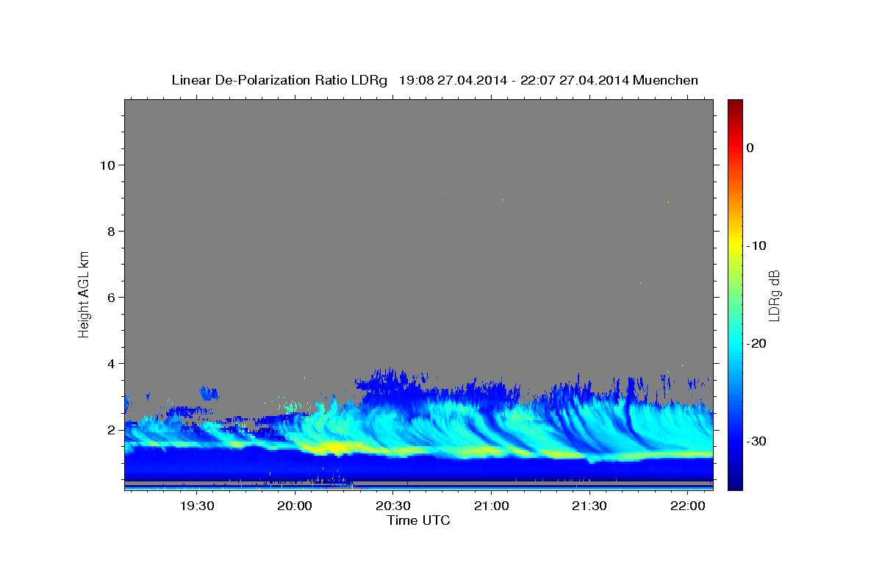
Task: Click the dark red top of the colorbar
Action: point(735,104)
